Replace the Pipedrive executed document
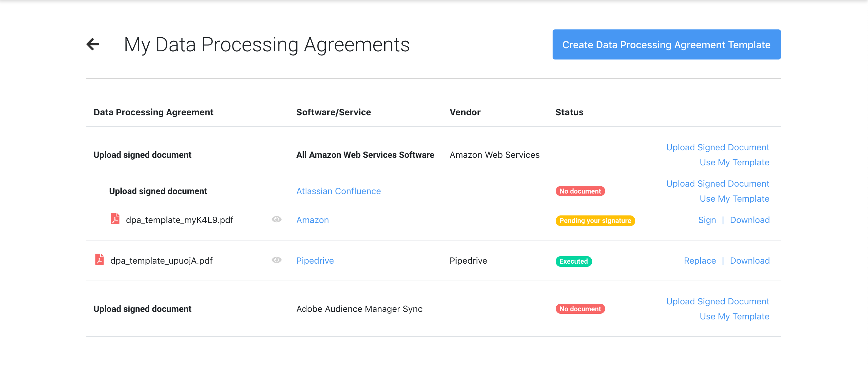Screen dimensions: 868x367 (x=700, y=261)
